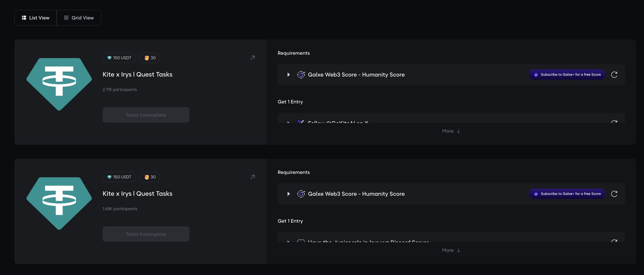Click Tasks Incomplete button in second quest

point(146,234)
